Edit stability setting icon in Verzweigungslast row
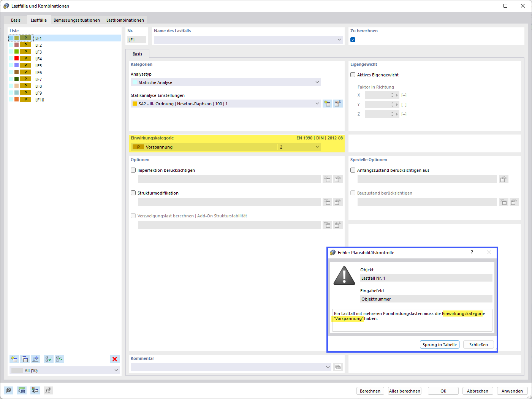 338,225
